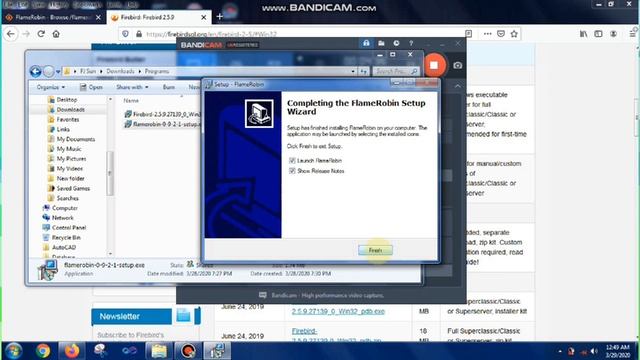Open Bandicam clock schedule icon
Screen dimensions: 640x360
pyautogui.click(x=396, y=43)
